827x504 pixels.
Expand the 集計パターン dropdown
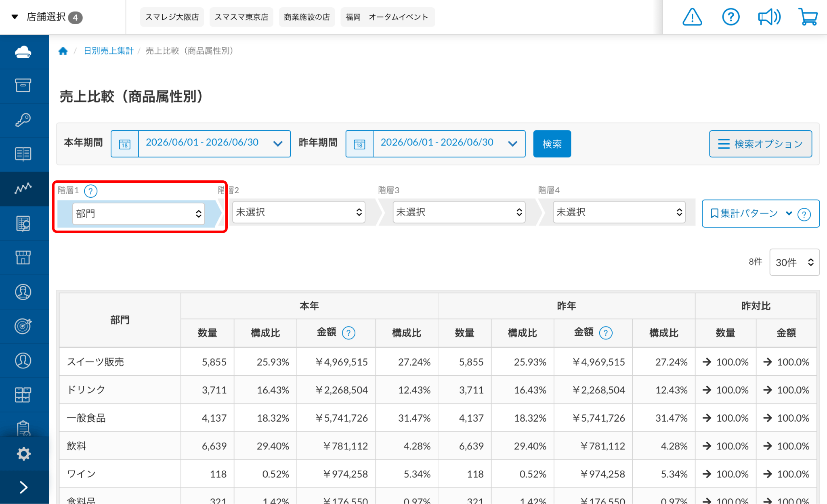(x=760, y=213)
